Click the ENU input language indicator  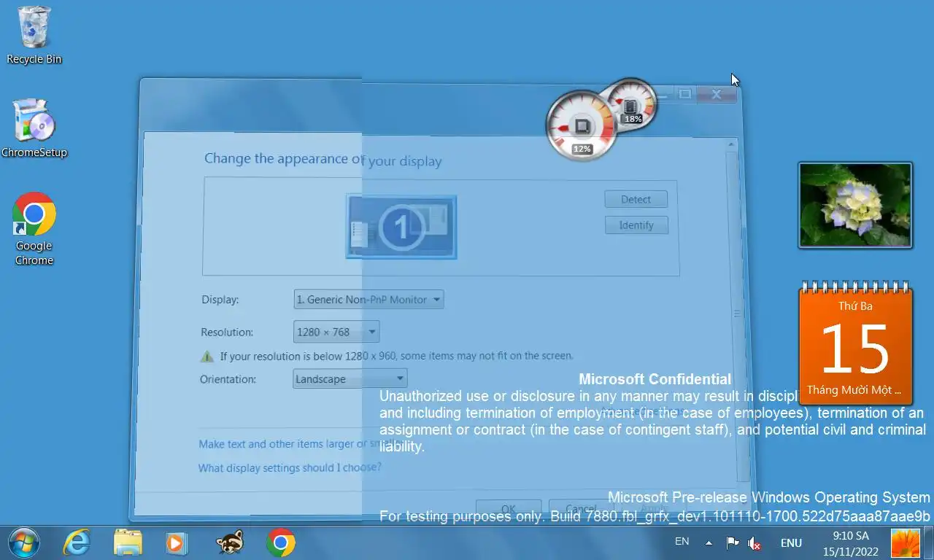coord(791,542)
